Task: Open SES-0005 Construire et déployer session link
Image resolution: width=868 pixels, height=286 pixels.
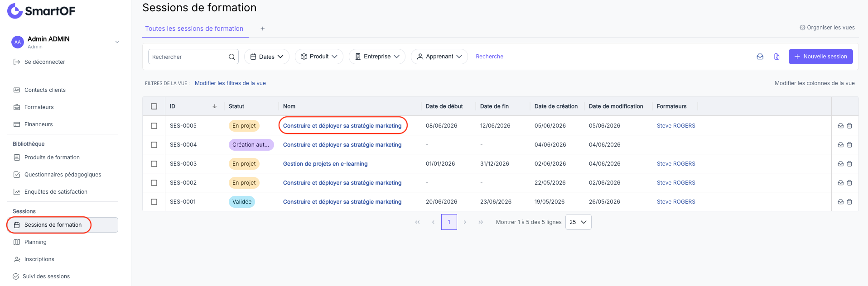Action: click(x=342, y=126)
